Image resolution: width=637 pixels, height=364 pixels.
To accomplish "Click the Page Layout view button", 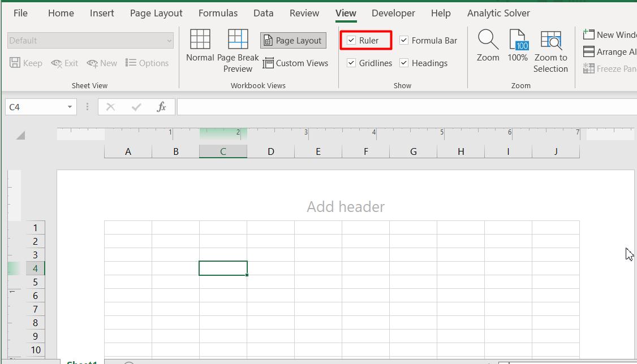I will (x=293, y=40).
